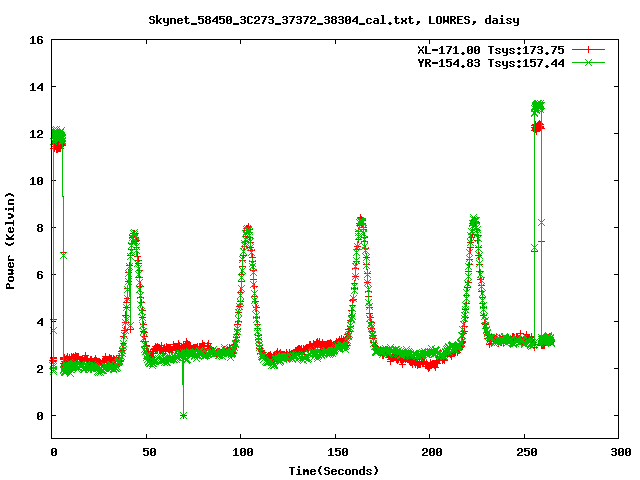Click the x-axis tick label 150
Image resolution: width=640 pixels, height=480 pixels.
pyautogui.click(x=338, y=452)
